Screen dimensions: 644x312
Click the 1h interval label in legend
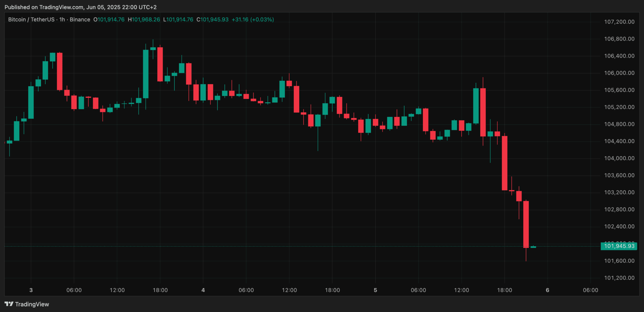coord(62,19)
